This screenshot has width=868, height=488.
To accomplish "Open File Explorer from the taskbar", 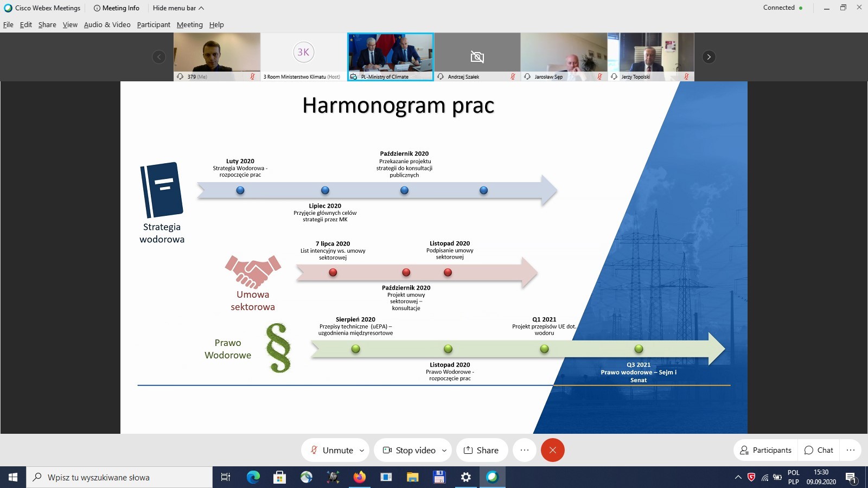I will pos(413,477).
